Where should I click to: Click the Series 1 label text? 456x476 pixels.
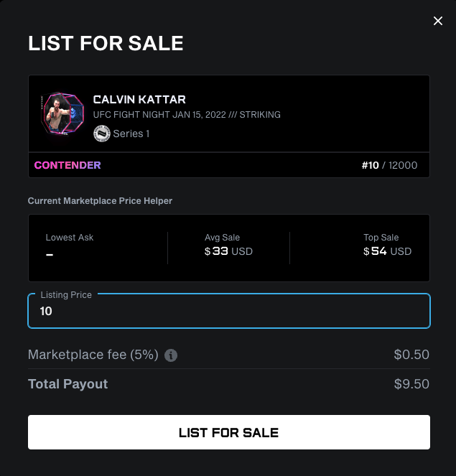click(x=131, y=134)
